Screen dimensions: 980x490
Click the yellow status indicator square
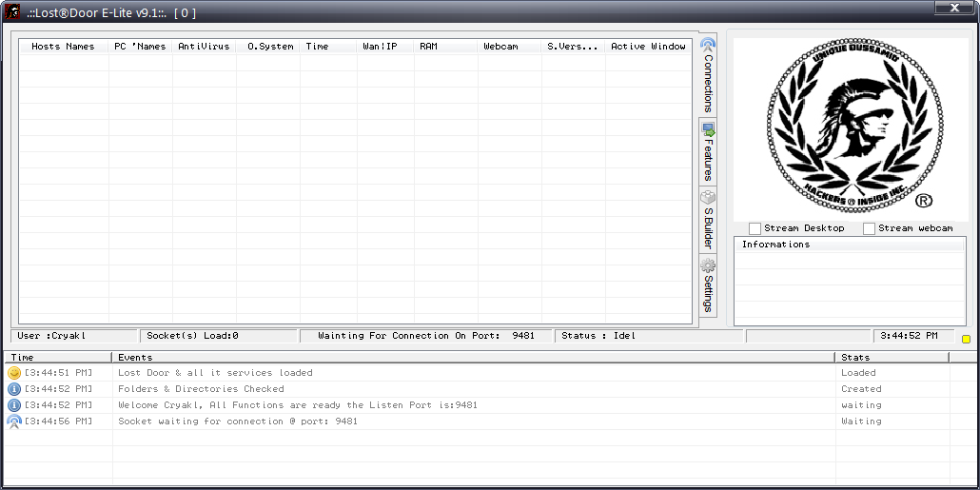[966, 339]
